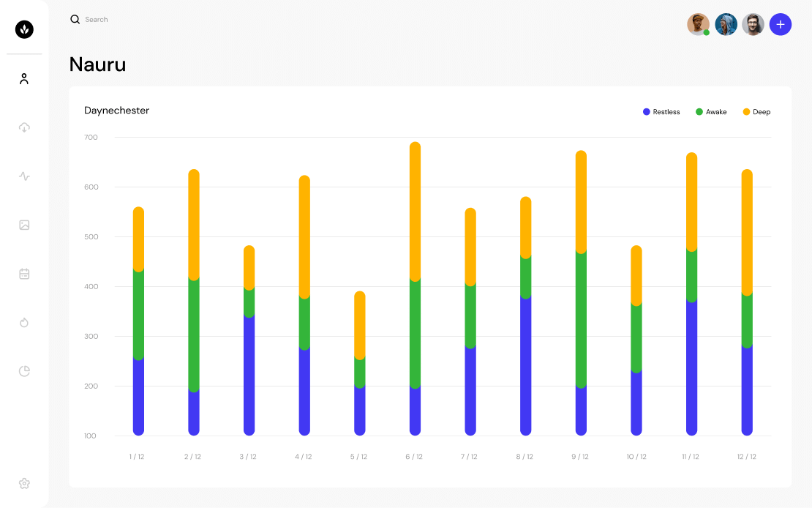Open the calendar sidebar icon
Screen dimensions: 812x508
click(x=24, y=274)
